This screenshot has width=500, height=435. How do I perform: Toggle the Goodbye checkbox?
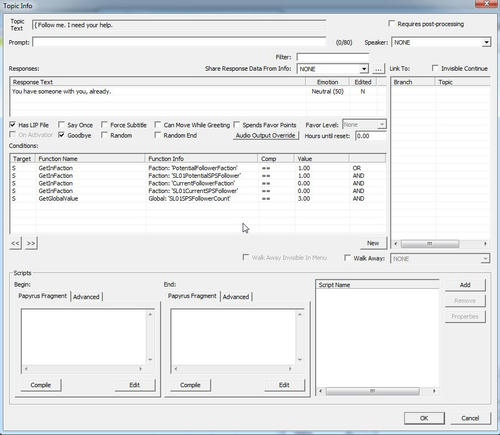tap(61, 135)
